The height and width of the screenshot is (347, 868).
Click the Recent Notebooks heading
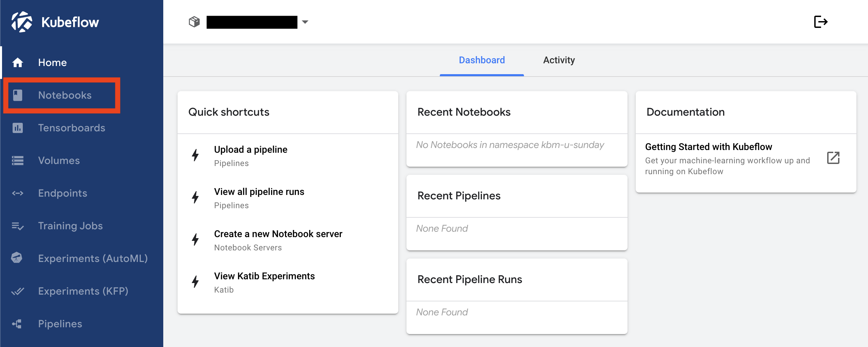click(x=464, y=112)
